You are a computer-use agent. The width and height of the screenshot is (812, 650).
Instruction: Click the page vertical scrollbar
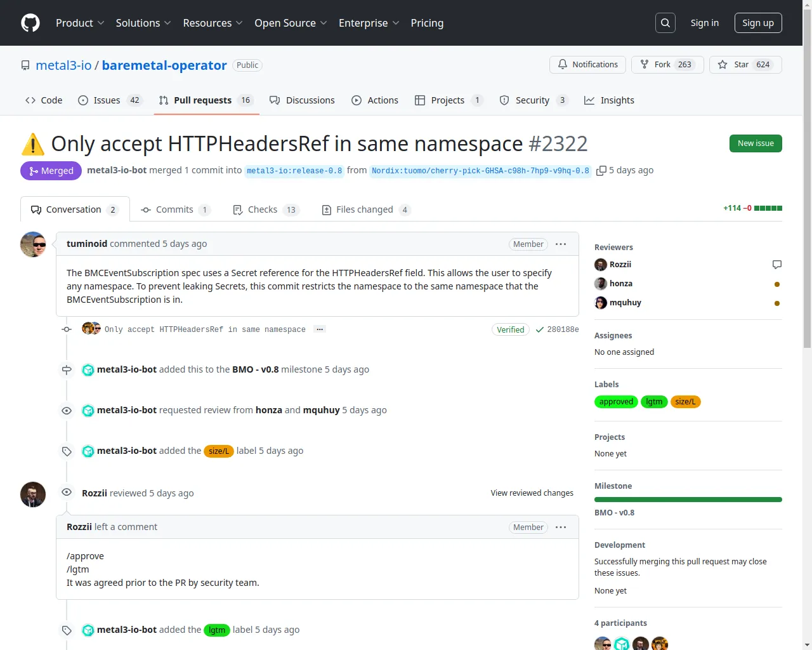807,178
